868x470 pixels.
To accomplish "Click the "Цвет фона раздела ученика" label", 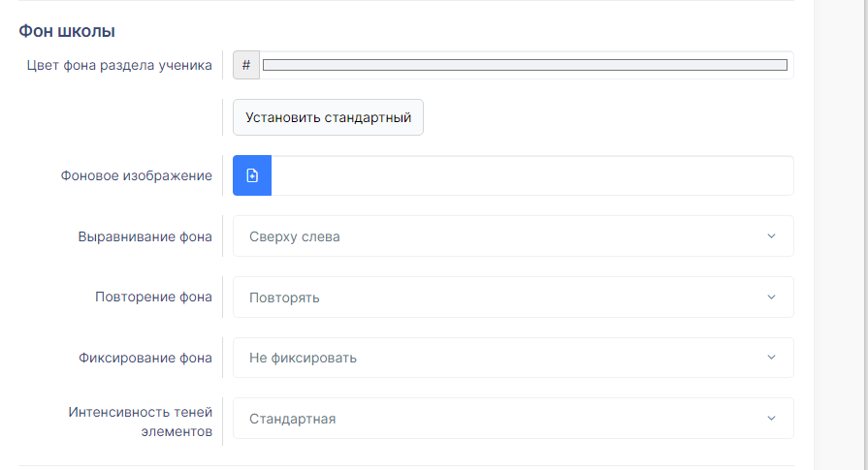I will coord(119,65).
